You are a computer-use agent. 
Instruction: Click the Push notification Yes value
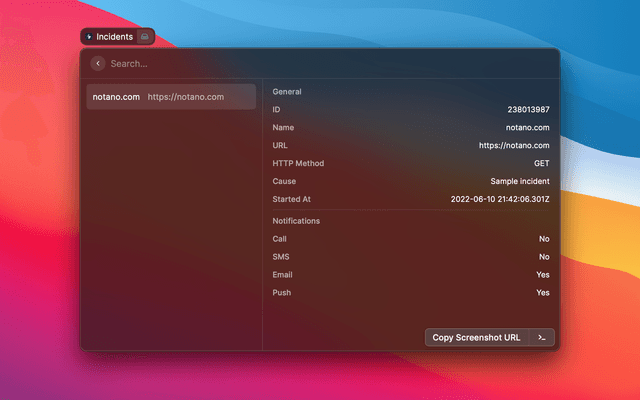click(x=542, y=293)
